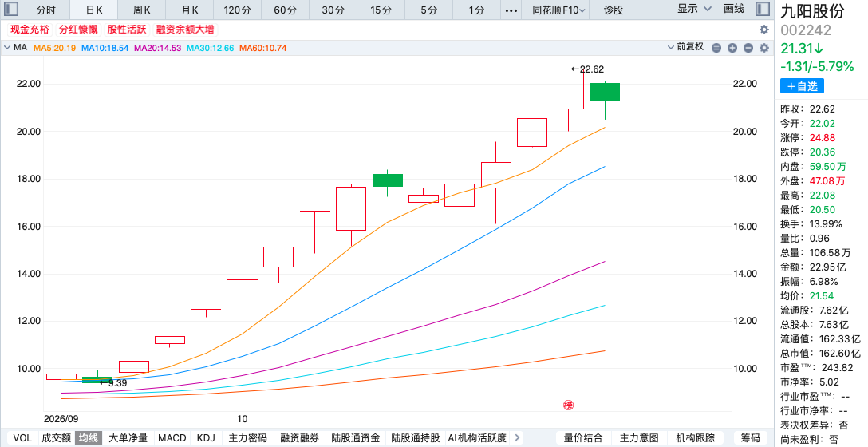Click MA5:20.19 indicator label

tap(55, 48)
